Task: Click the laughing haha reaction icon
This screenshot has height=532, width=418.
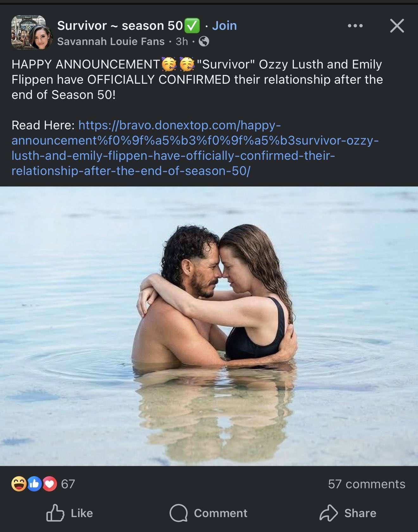Action: pyautogui.click(x=19, y=484)
